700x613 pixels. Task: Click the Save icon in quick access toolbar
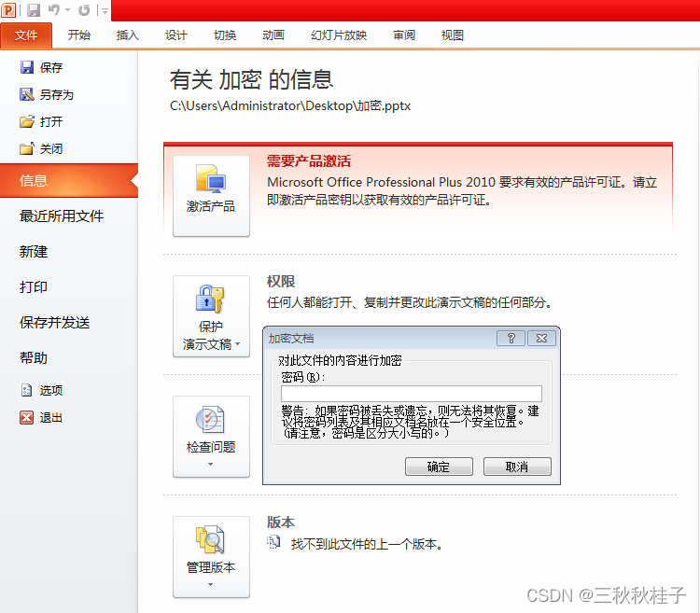coord(33,9)
